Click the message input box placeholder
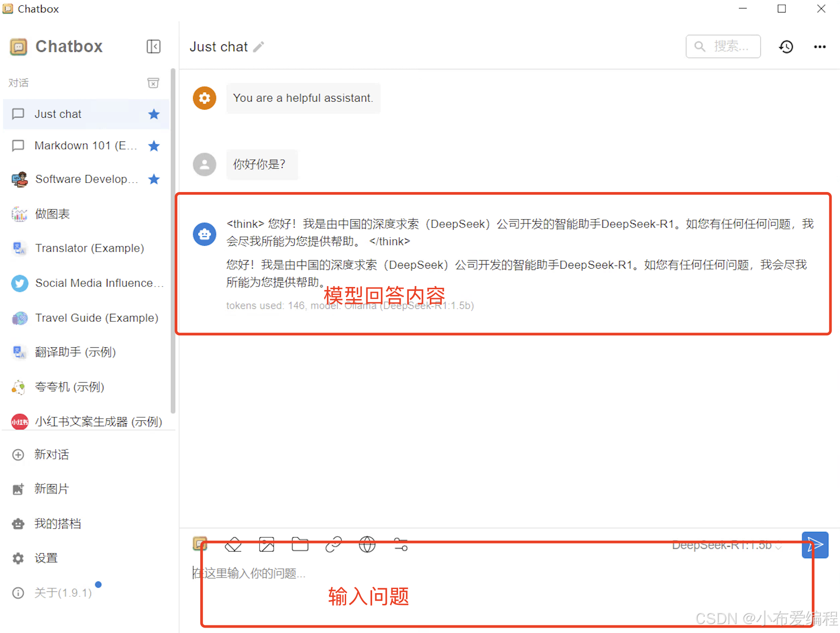 pyautogui.click(x=249, y=573)
